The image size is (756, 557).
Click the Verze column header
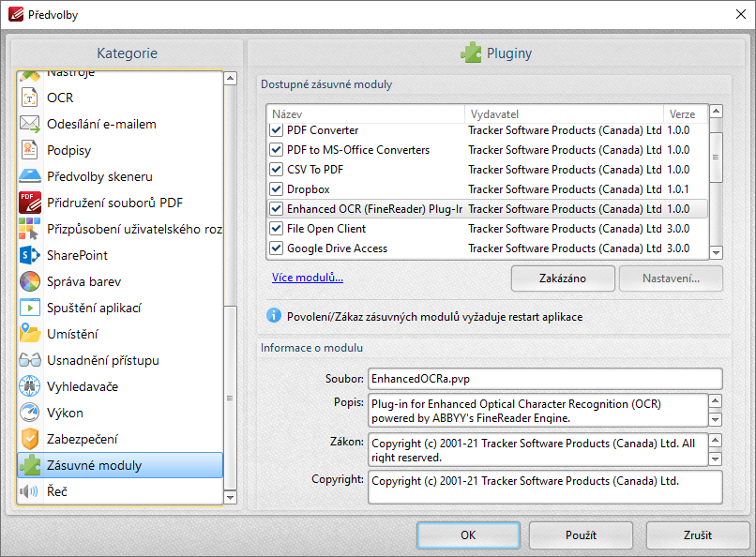tap(686, 114)
